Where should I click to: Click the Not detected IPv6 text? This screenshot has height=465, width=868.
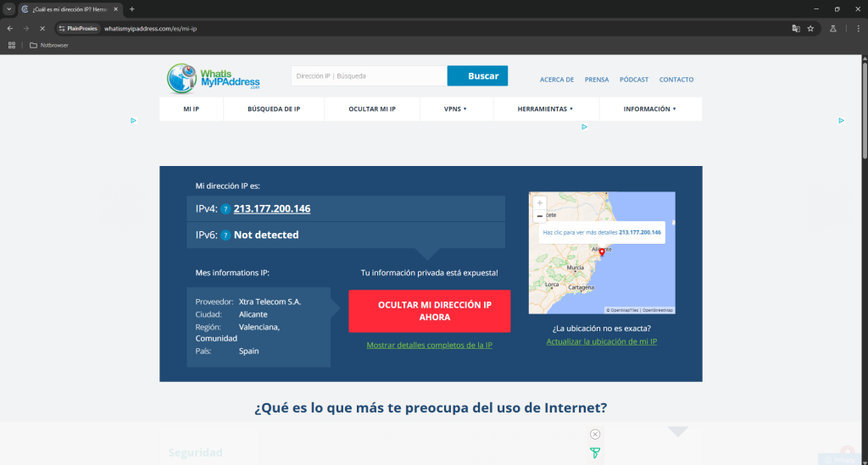click(266, 235)
